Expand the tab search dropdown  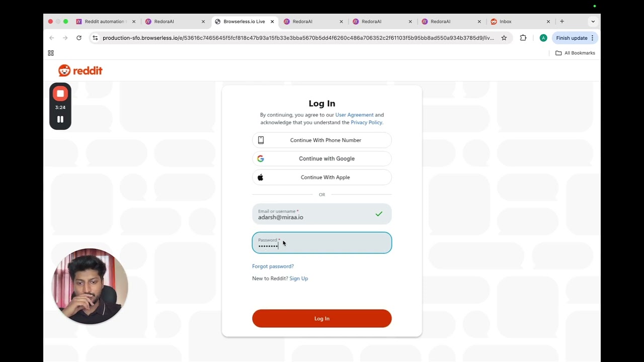click(593, 22)
